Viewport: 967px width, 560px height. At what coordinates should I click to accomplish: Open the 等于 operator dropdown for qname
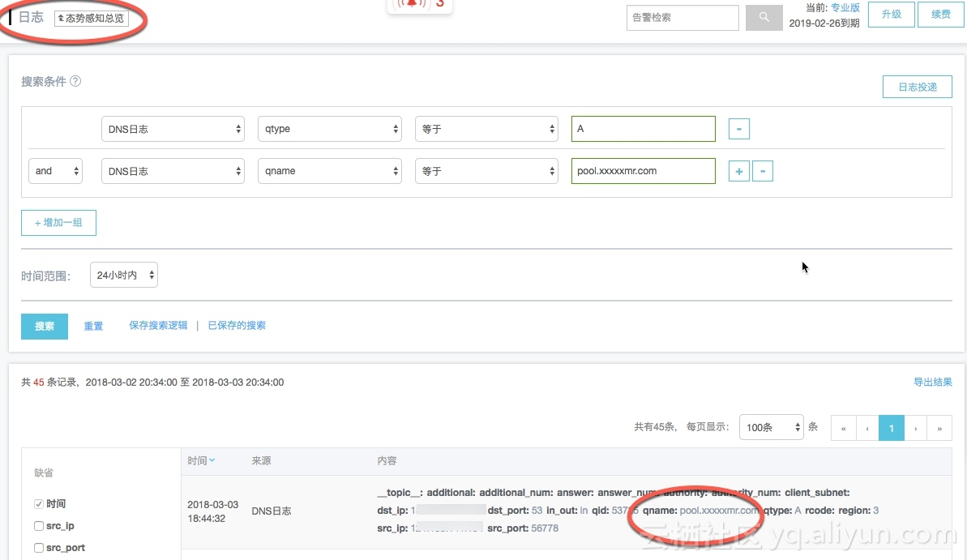486,171
